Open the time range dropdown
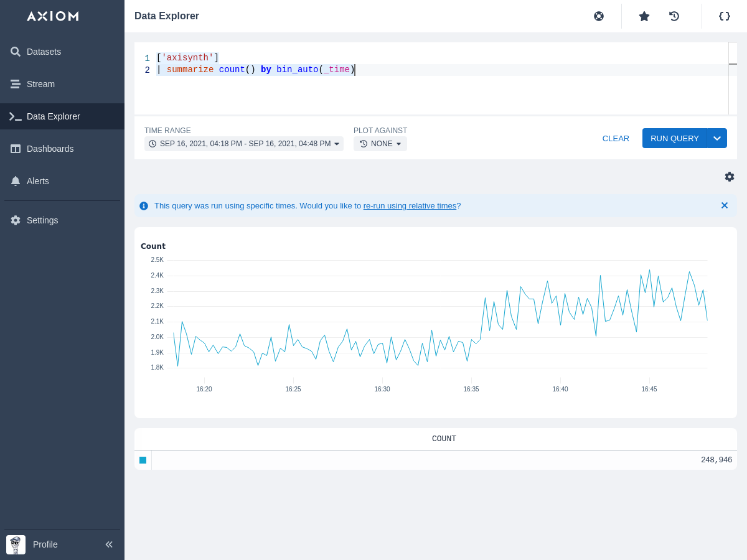 click(x=244, y=144)
